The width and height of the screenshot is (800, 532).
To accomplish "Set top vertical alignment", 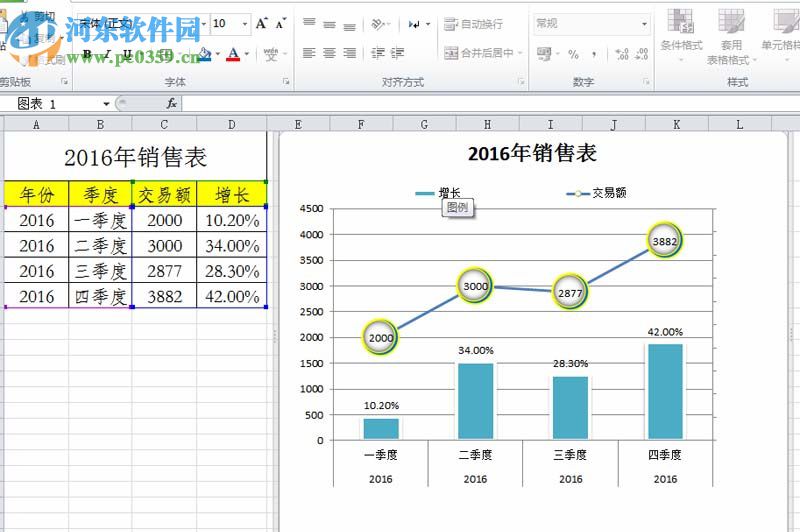I will pyautogui.click(x=309, y=23).
